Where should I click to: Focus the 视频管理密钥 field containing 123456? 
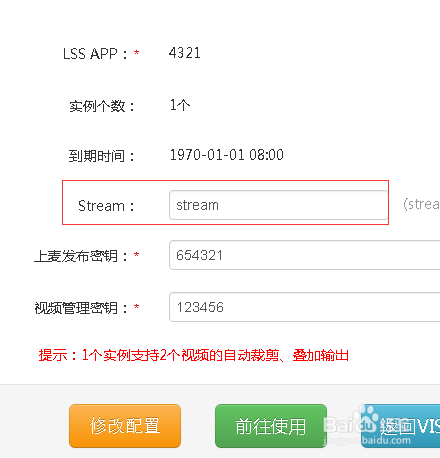(x=305, y=307)
